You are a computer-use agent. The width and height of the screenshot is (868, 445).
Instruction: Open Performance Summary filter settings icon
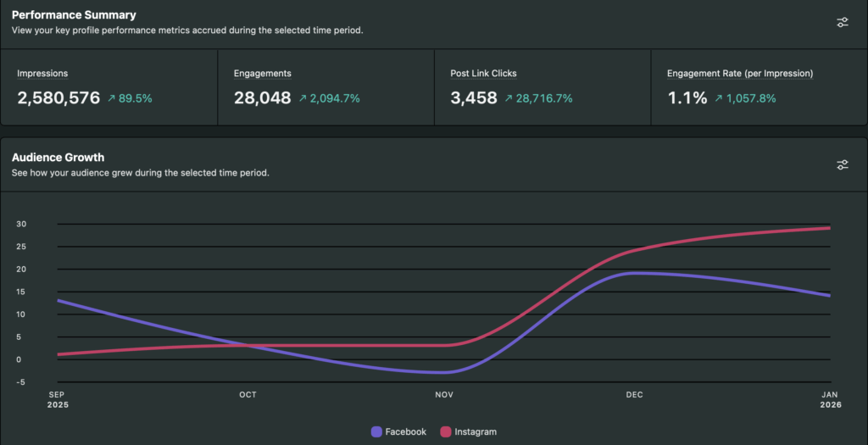pos(842,23)
